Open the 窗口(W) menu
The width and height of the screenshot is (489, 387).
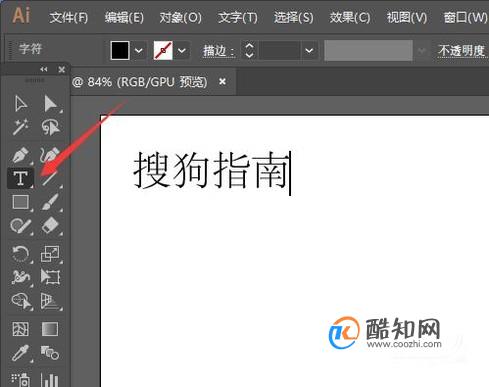(466, 17)
